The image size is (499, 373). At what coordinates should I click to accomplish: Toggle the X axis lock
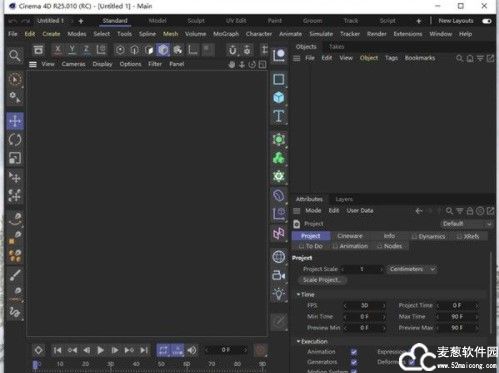point(58,50)
